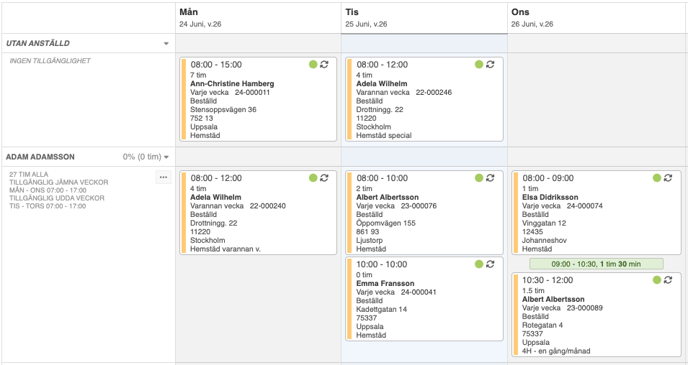Select the Ons 26 Juni column header

597,18
